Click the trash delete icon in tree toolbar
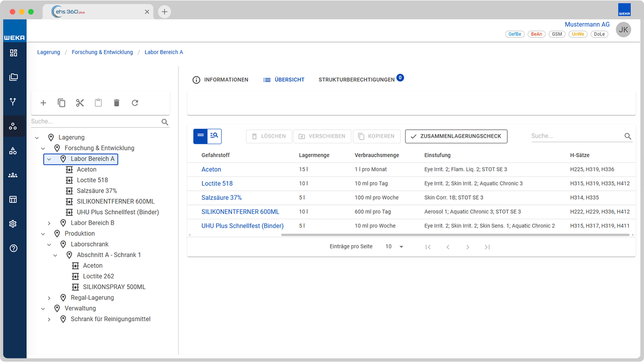Image resolution: width=644 pixels, height=362 pixels. pyautogui.click(x=116, y=103)
